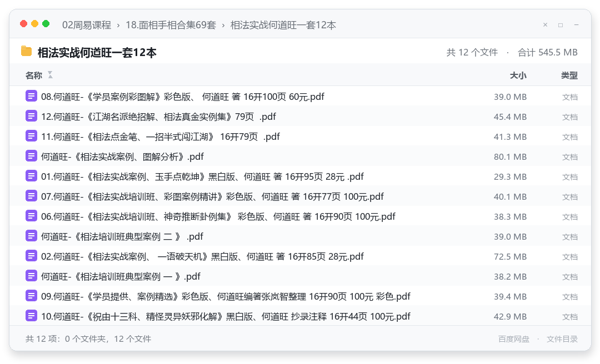600x364 pixels.
Task: Click the document icon for 07.何道旺-《相法实战培训班、彩图案例精讲》
Action: (31, 196)
